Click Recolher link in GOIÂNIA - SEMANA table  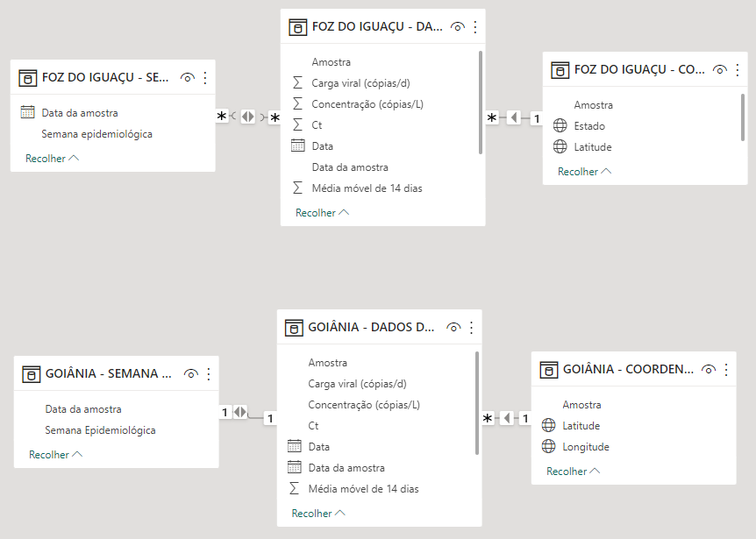pyautogui.click(x=56, y=455)
